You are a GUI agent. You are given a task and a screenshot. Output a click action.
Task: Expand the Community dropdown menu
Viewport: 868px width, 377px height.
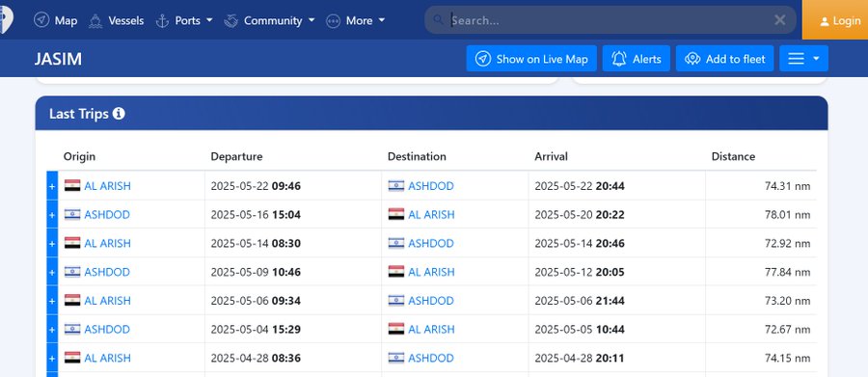pos(270,20)
